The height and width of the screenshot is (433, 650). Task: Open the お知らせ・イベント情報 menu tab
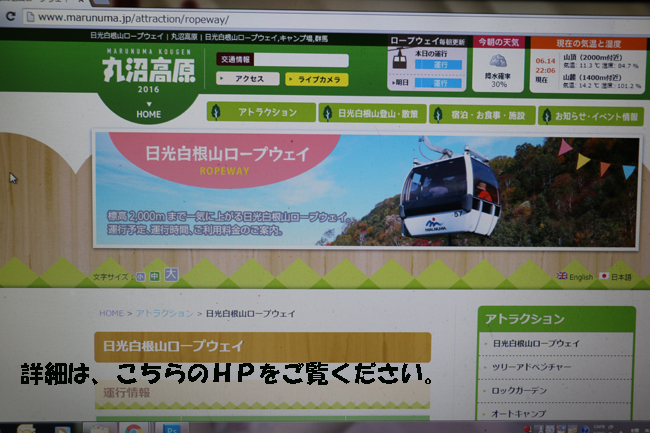[591, 116]
